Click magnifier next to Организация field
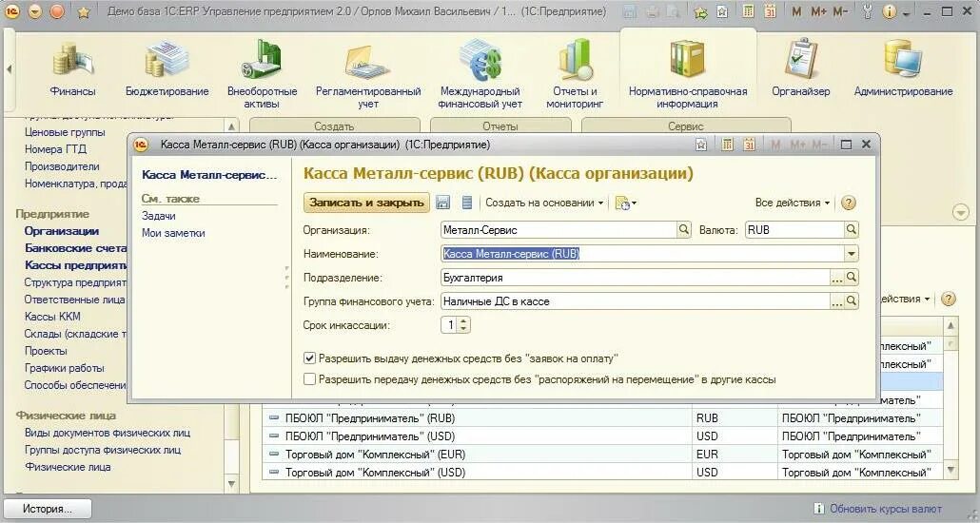 tap(684, 229)
